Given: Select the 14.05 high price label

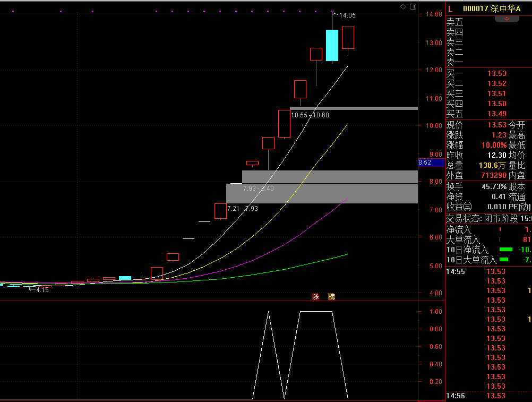Looking at the screenshot, I should pyautogui.click(x=347, y=15).
